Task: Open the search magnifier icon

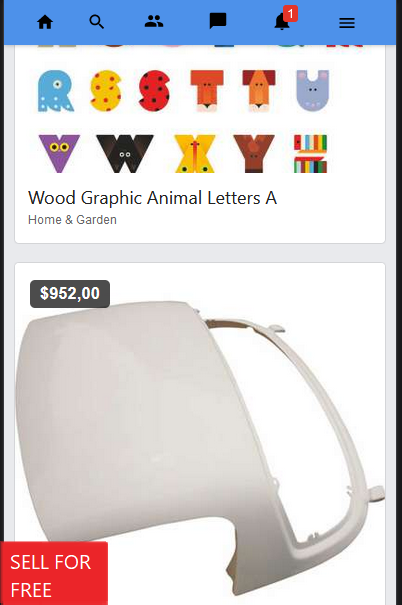Action: (x=96, y=22)
